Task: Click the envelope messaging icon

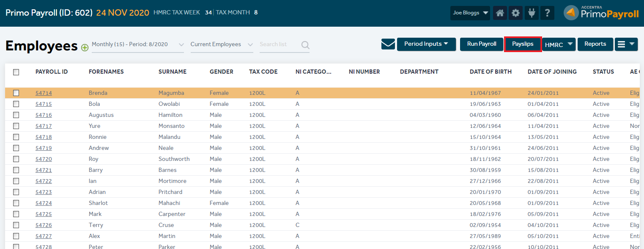Action: coord(388,44)
